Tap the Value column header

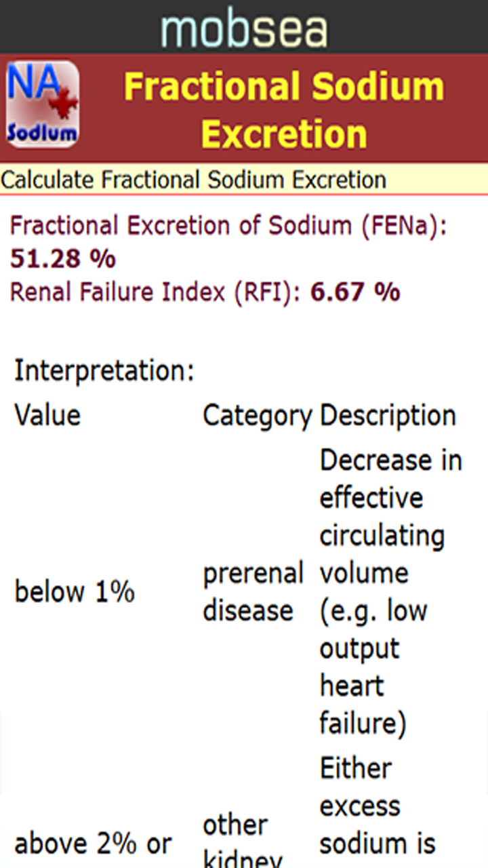(x=46, y=414)
